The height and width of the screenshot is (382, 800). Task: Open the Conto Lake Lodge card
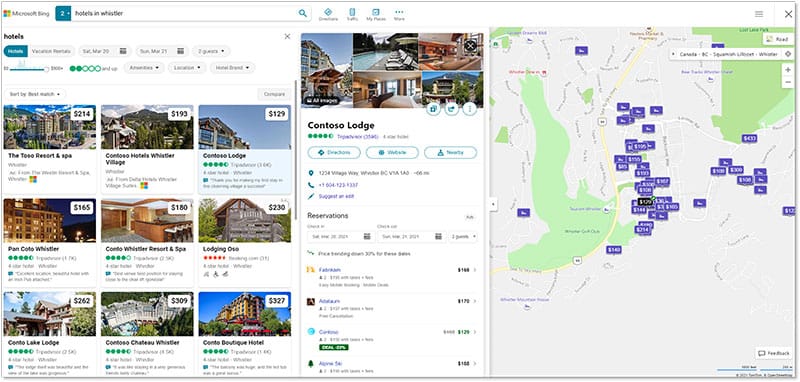[49, 334]
